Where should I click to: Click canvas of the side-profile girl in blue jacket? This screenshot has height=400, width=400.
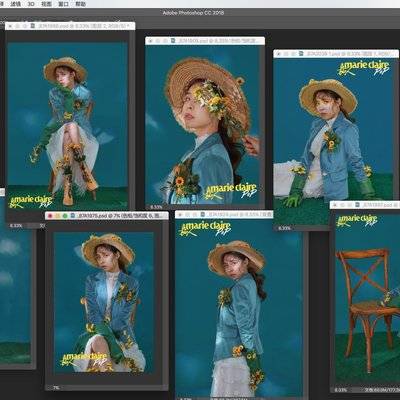pos(239,308)
